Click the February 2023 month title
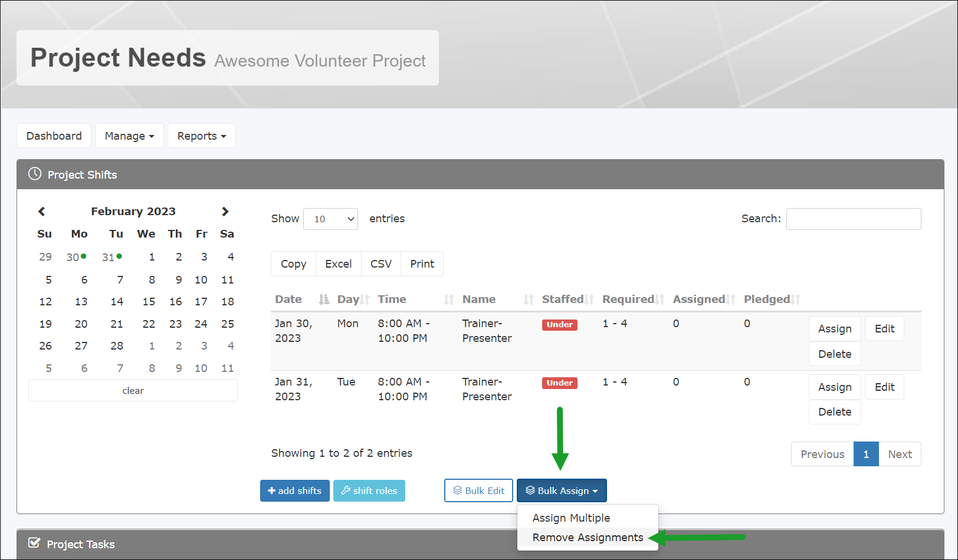 [x=133, y=212]
